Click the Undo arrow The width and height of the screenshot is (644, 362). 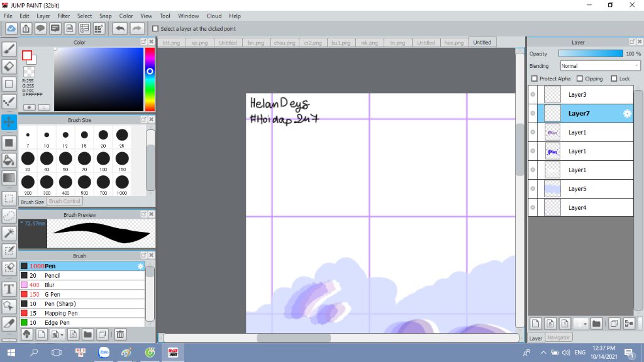120,28
